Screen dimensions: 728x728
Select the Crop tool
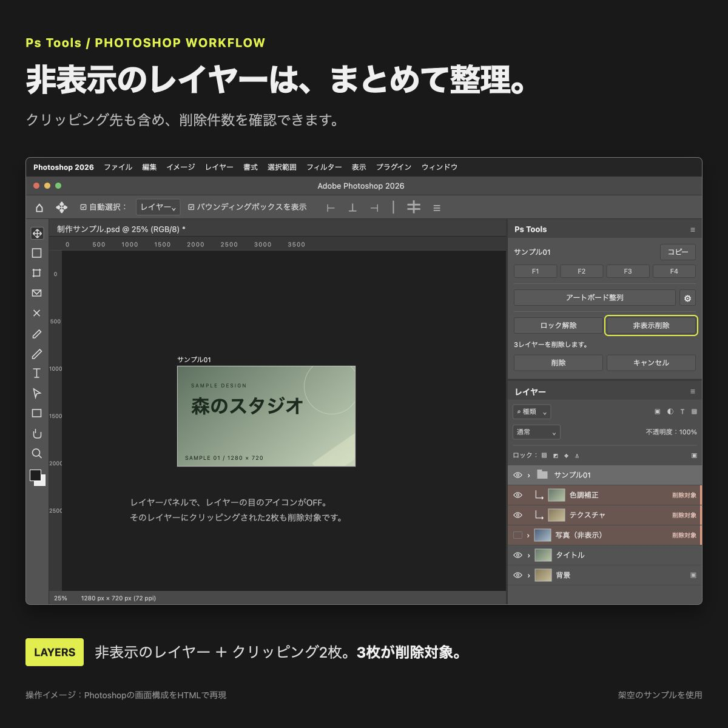click(37, 273)
